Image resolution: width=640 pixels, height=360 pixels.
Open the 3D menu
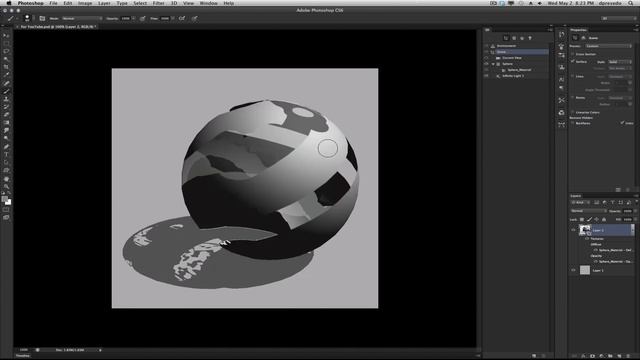pyautogui.click(x=174, y=3)
